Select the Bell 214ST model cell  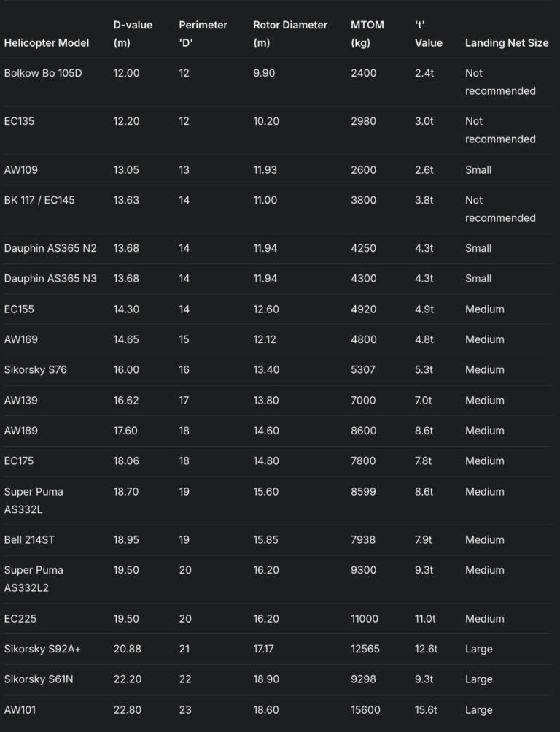pyautogui.click(x=34, y=540)
